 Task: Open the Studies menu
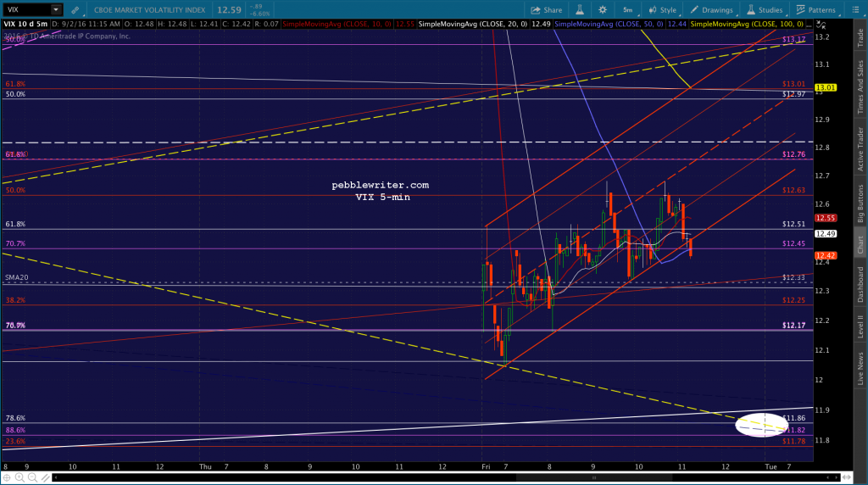(x=765, y=10)
